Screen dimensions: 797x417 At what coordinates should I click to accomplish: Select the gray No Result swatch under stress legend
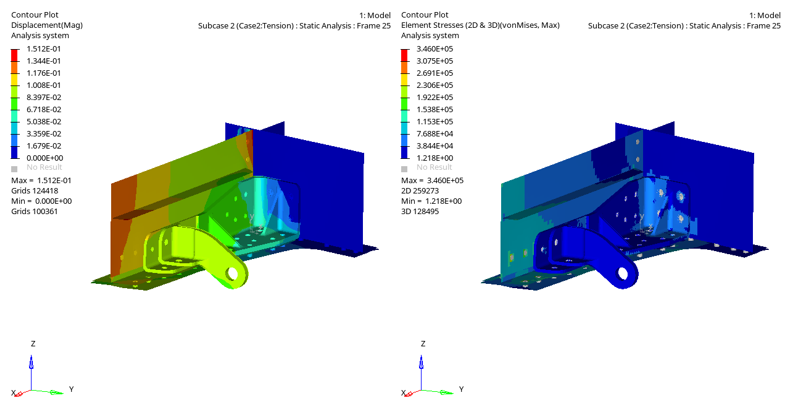(404, 168)
